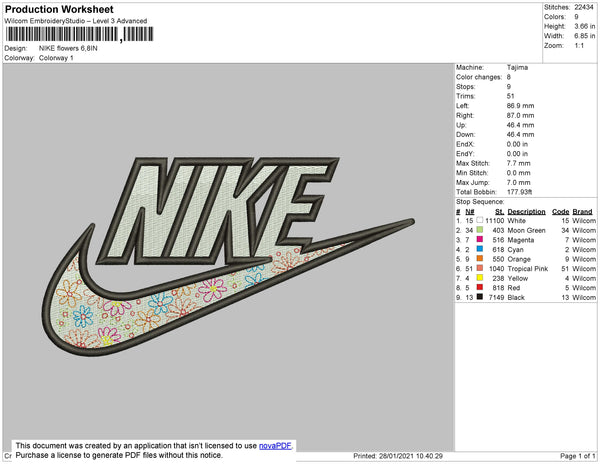
Task: Click the Red thread color swatch
Action: (479, 287)
